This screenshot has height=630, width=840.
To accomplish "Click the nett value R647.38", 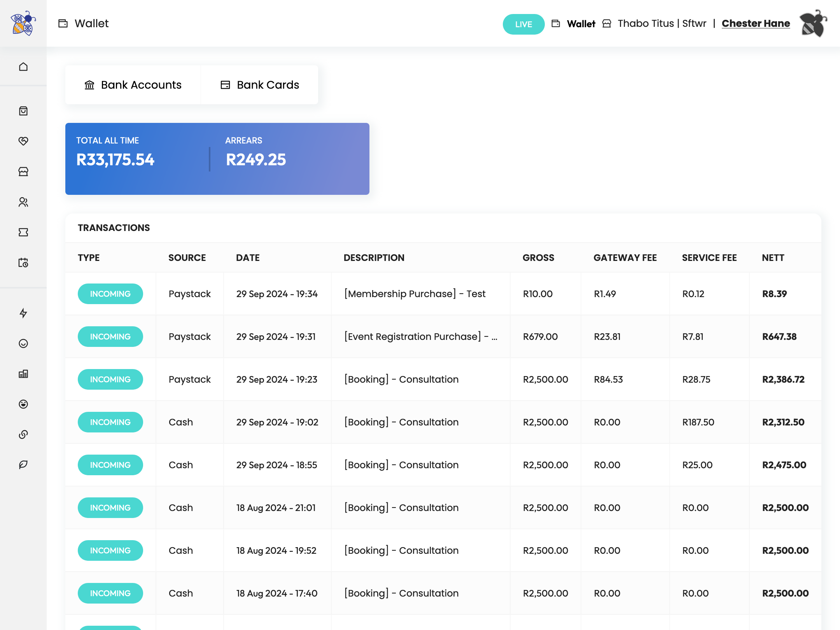I will [x=779, y=336].
